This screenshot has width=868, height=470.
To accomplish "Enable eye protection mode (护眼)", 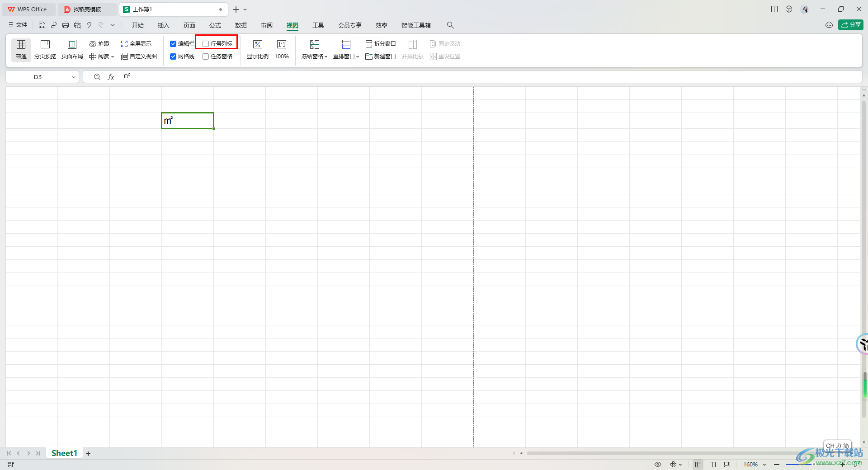I will 99,44.
